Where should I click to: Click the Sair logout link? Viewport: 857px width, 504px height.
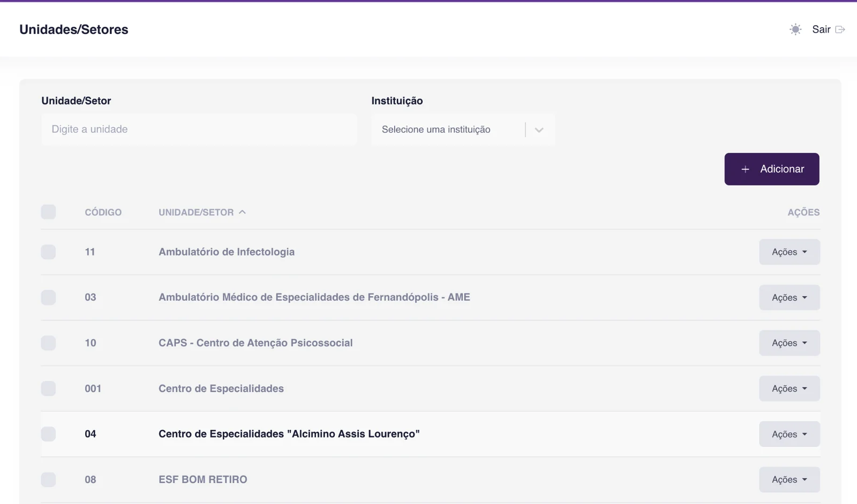(x=821, y=29)
